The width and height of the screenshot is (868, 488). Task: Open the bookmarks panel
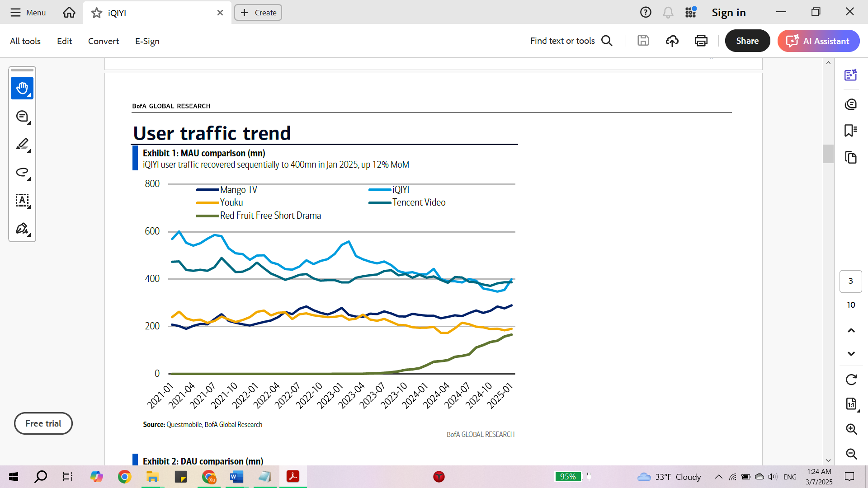coord(851,131)
